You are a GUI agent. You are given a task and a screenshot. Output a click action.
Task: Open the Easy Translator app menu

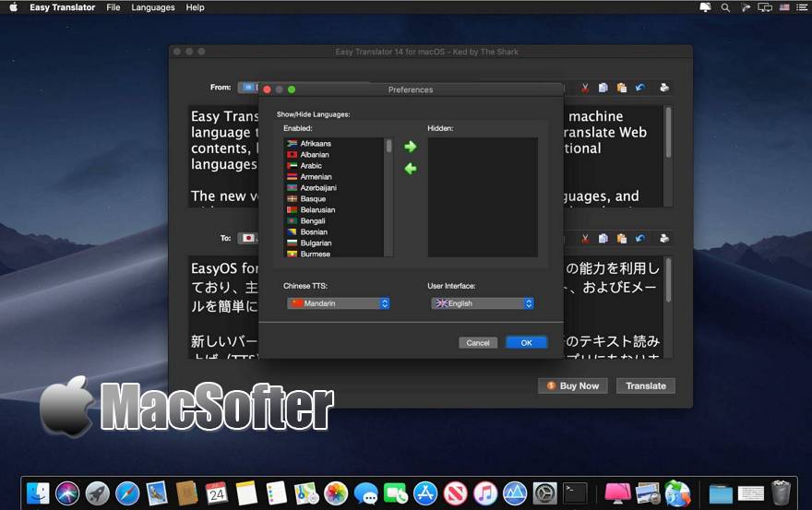click(62, 7)
